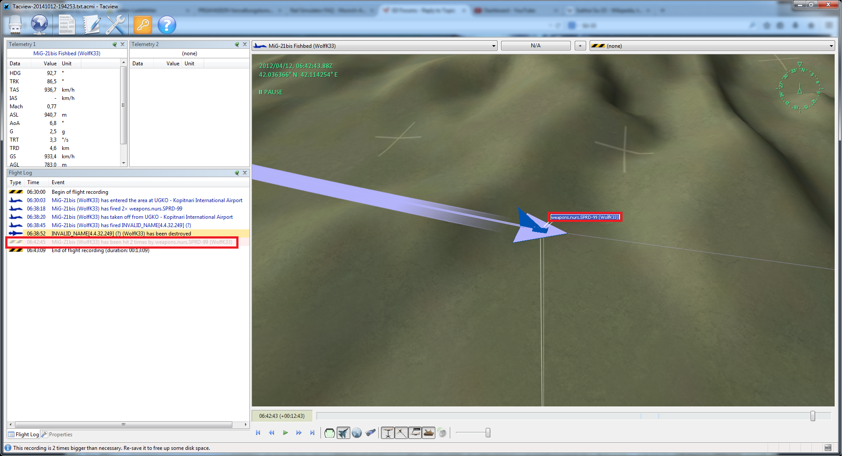This screenshot has height=456, width=868.
Task: Click the info icon in status bar
Action: pyautogui.click(x=8, y=448)
